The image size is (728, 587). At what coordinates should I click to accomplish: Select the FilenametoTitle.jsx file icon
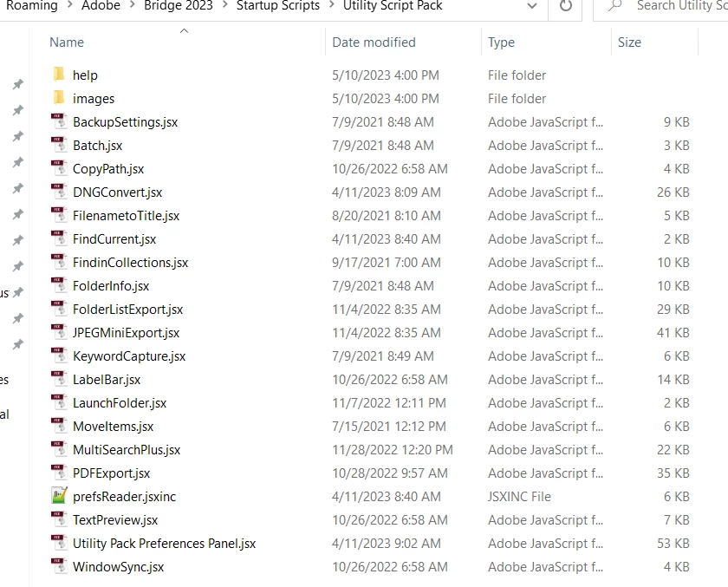(59, 214)
